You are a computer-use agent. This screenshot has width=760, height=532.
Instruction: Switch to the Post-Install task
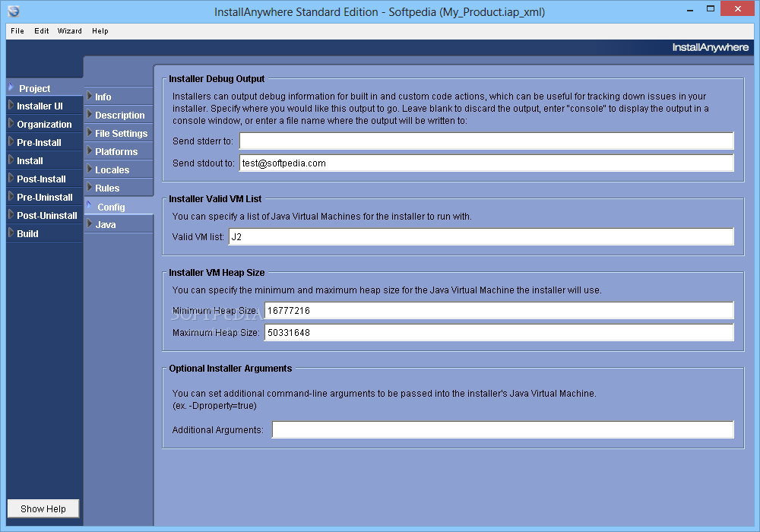45,179
